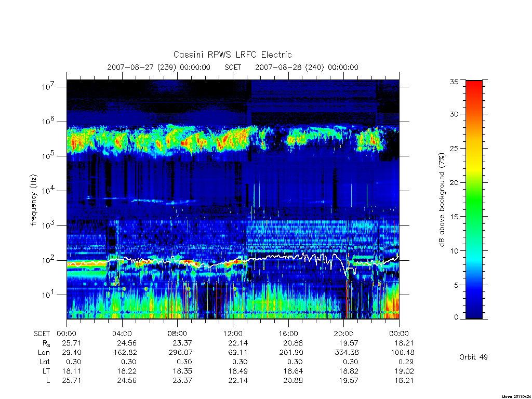
Task: Click the 04:00 time tick label
Action: coord(122,334)
